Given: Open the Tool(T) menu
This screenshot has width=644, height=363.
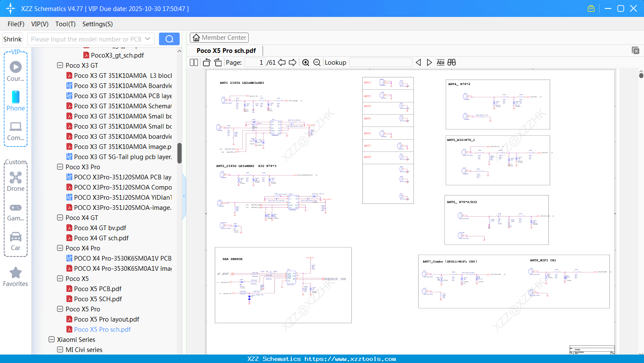Looking at the screenshot, I should 65,24.
